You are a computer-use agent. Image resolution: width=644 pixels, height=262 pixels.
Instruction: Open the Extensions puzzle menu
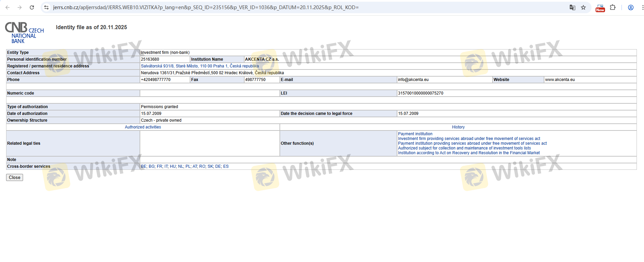(x=613, y=7)
